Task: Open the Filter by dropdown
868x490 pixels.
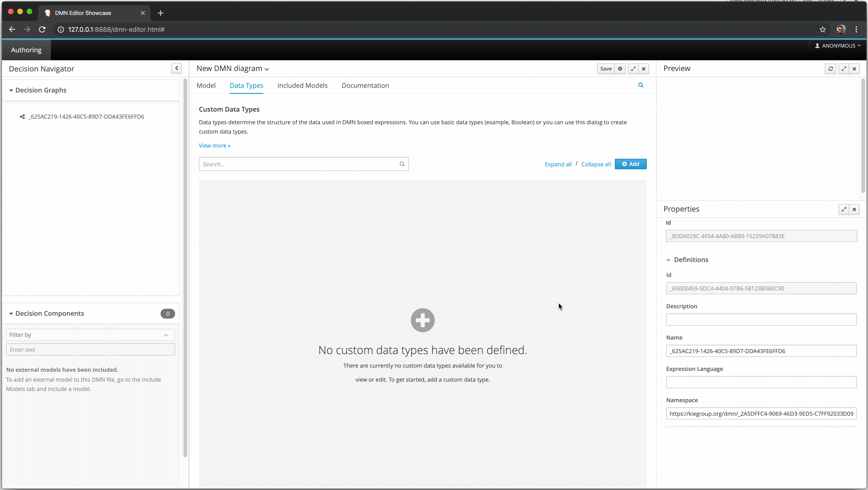Action: [90, 335]
